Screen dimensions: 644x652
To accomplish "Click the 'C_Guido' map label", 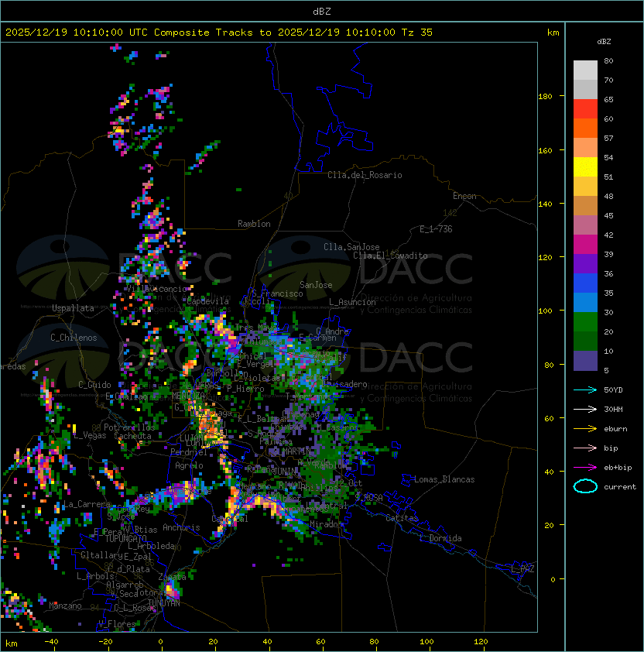I will point(94,385).
